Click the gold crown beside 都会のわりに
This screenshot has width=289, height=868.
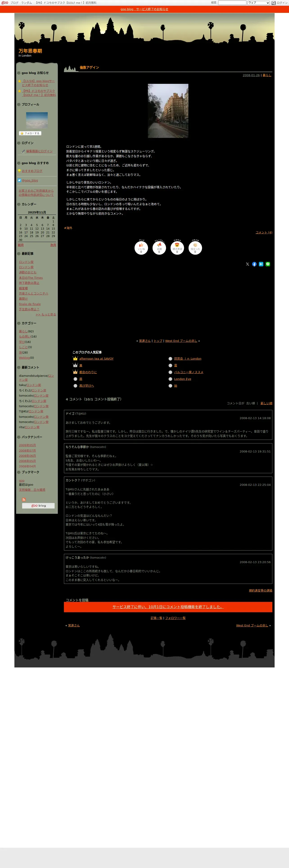[75, 372]
